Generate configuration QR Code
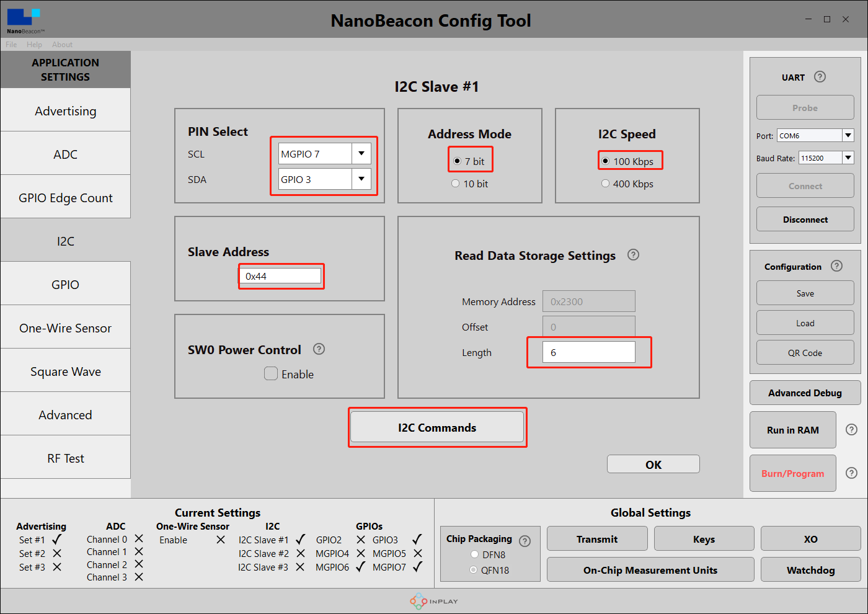This screenshot has height=614, width=868. [x=805, y=353]
